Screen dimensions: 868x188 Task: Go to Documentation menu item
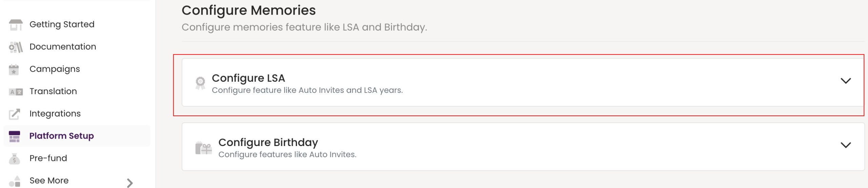tap(63, 47)
